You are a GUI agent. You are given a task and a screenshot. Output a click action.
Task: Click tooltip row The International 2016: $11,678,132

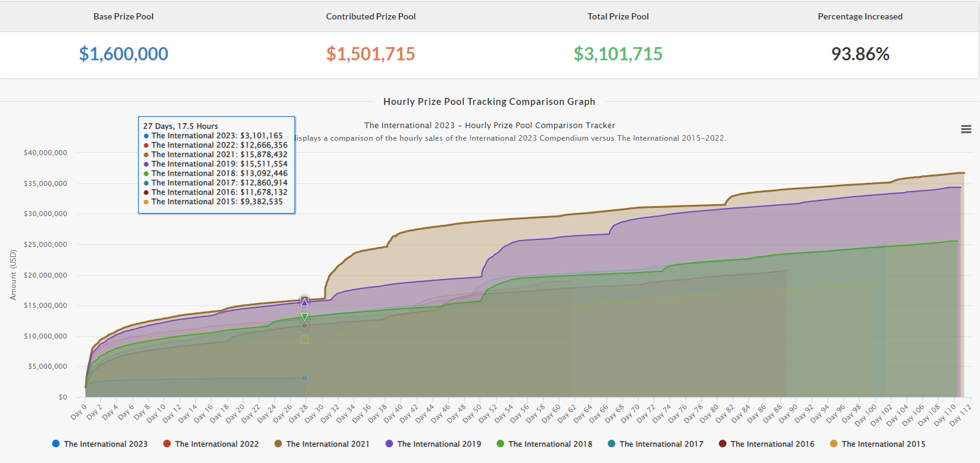215,192
